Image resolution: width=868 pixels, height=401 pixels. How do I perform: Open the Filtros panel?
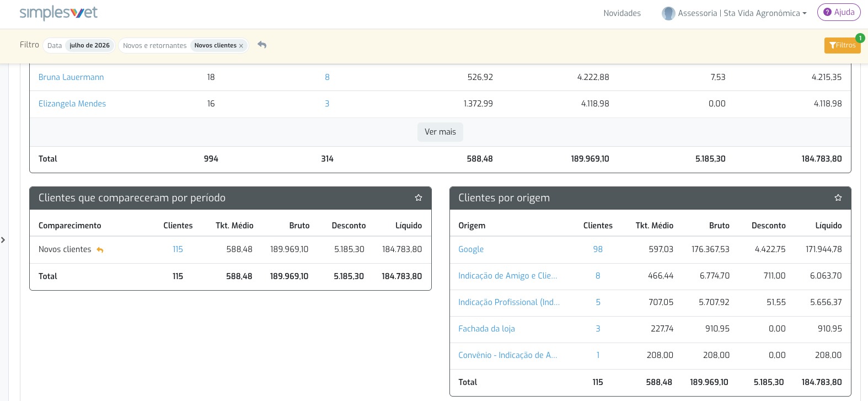click(x=842, y=45)
